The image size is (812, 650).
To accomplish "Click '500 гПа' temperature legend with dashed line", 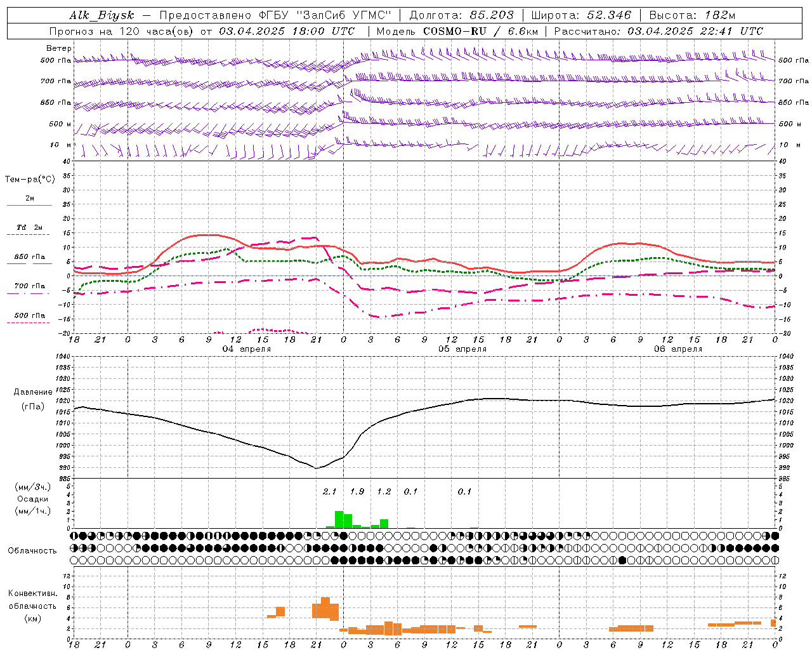I will pyautogui.click(x=29, y=315).
